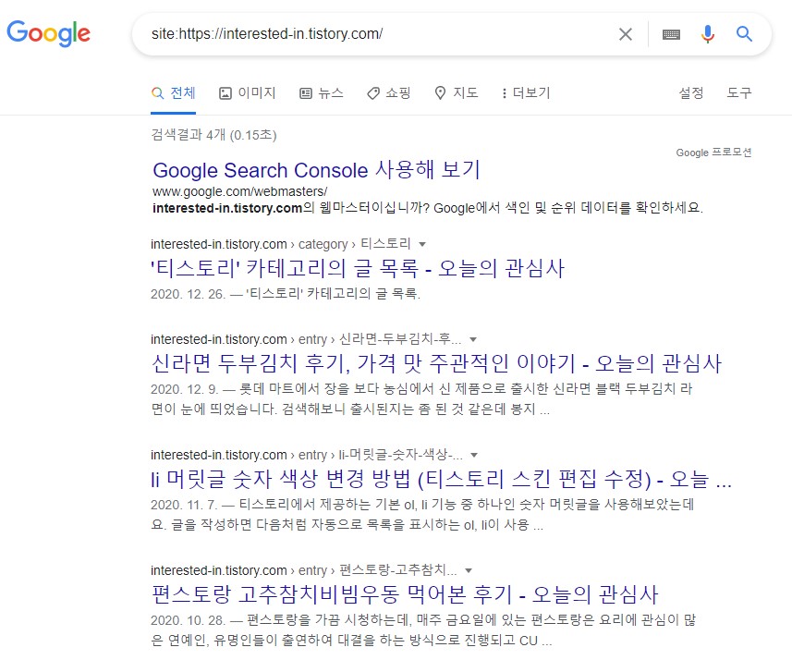Click the three-dot icon beside 더보기
Viewport: 792px width, 672px height.
(504, 93)
